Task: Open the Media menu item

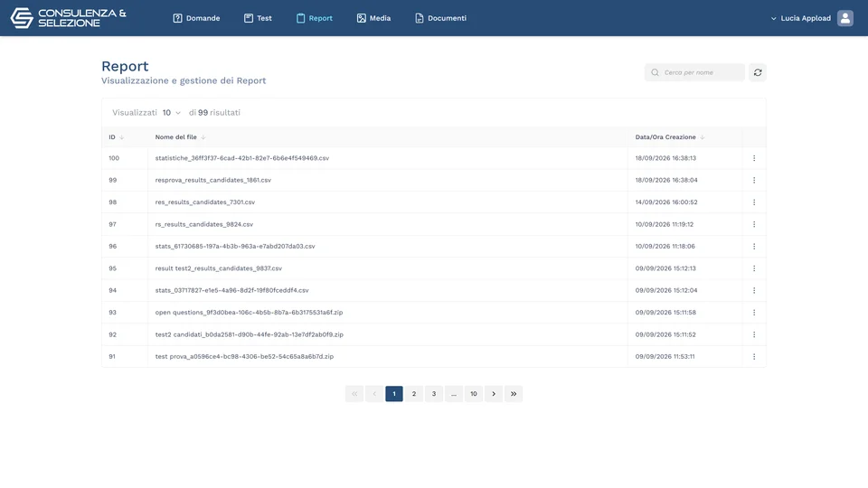Action: (373, 18)
